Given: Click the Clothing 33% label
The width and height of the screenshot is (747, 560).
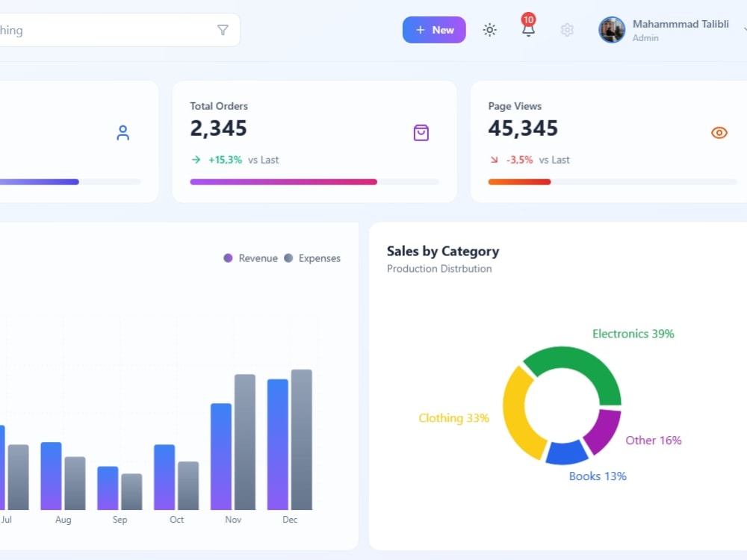Looking at the screenshot, I should click(x=454, y=418).
